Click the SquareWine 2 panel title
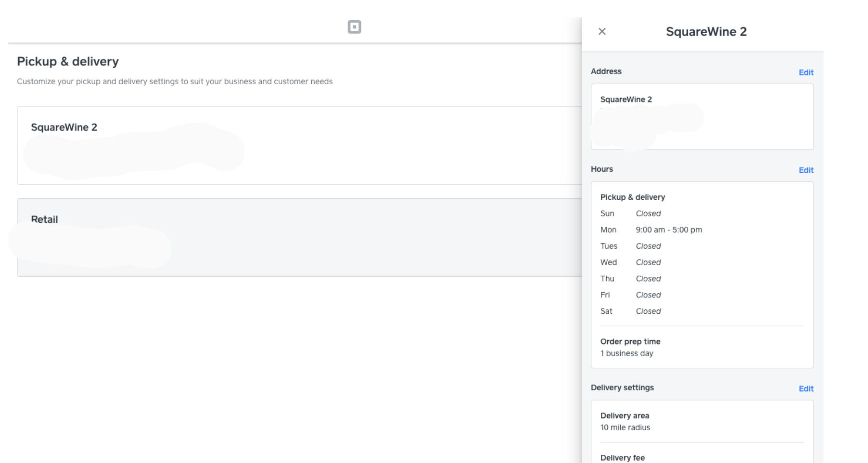 pyautogui.click(x=706, y=31)
